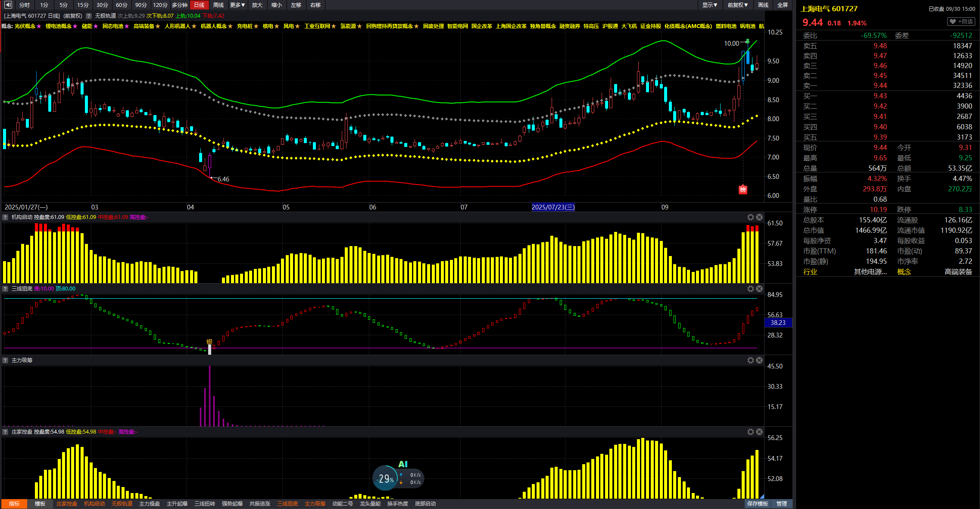This screenshot has width=980, height=509.
Task: Open the help icon beside 无极轨道
Action: tap(89, 16)
